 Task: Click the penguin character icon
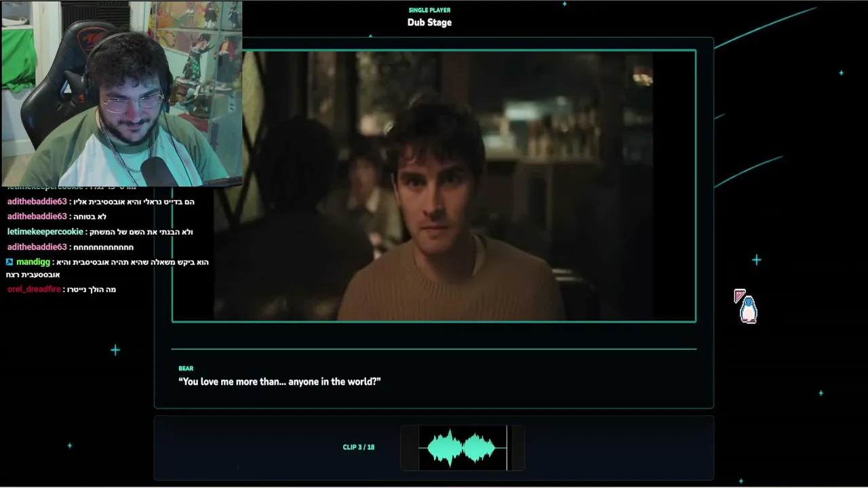[748, 309]
